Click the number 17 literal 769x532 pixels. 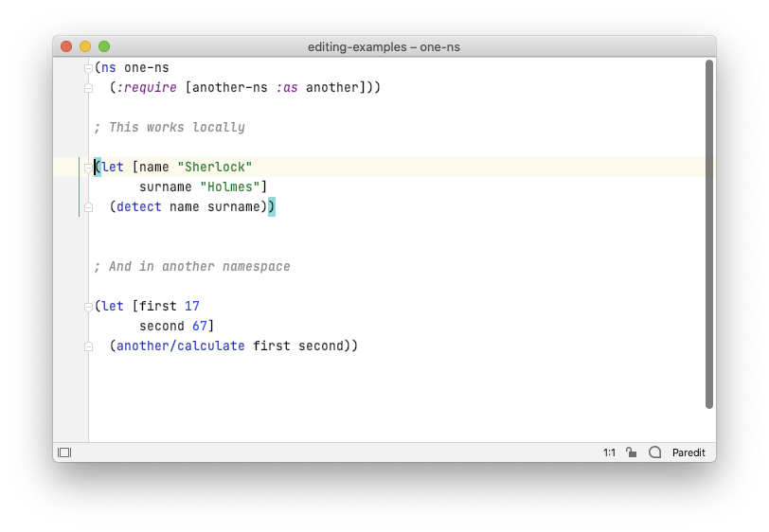191,307
